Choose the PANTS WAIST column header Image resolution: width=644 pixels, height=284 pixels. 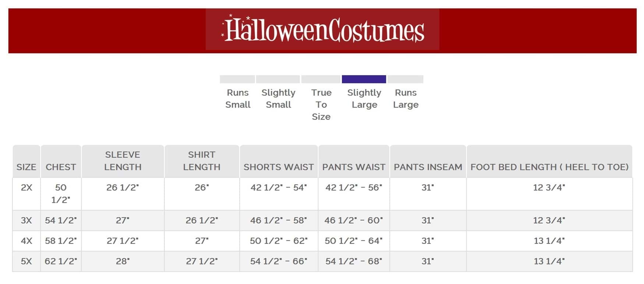tap(354, 167)
